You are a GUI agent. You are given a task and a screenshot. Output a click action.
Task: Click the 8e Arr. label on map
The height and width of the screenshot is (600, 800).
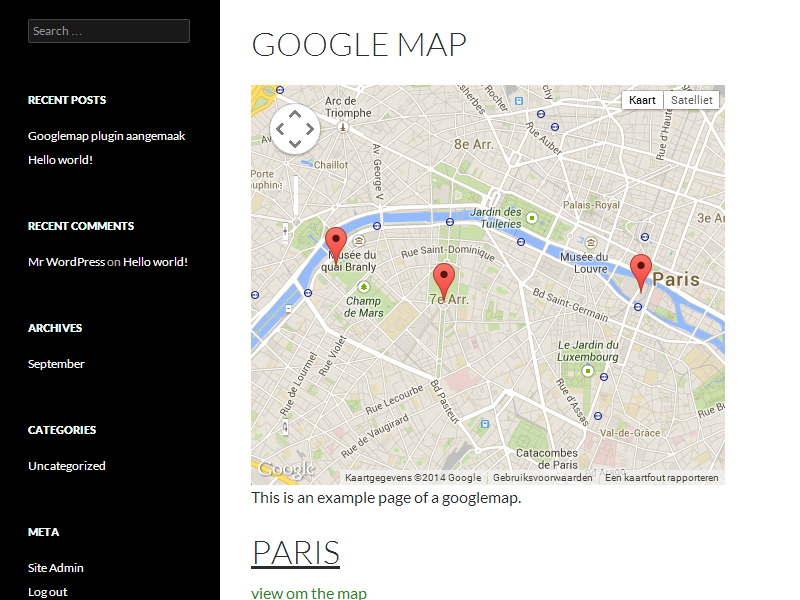click(474, 145)
